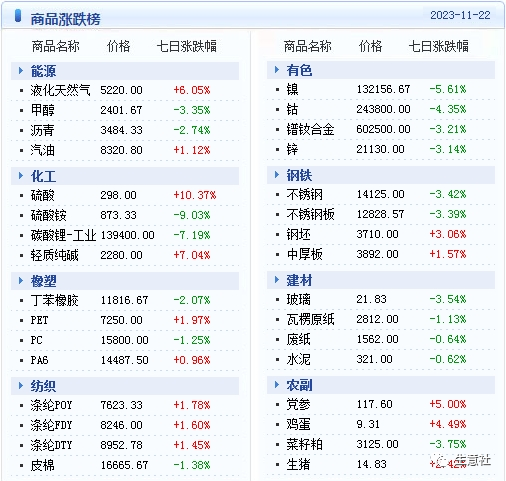Expand the 农副 category arrow
Viewport: 506px width, 481px height.
(x=277, y=385)
